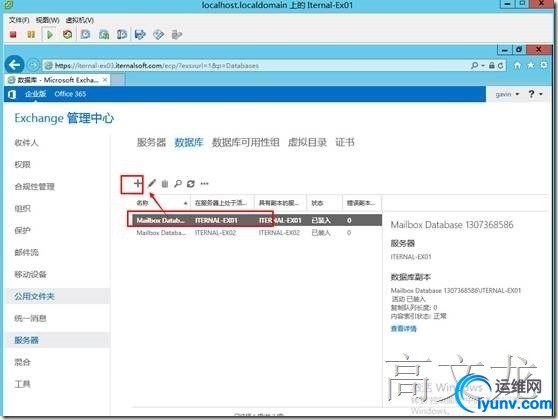Take snapshot using the clock snapshot icon

tap(85, 35)
